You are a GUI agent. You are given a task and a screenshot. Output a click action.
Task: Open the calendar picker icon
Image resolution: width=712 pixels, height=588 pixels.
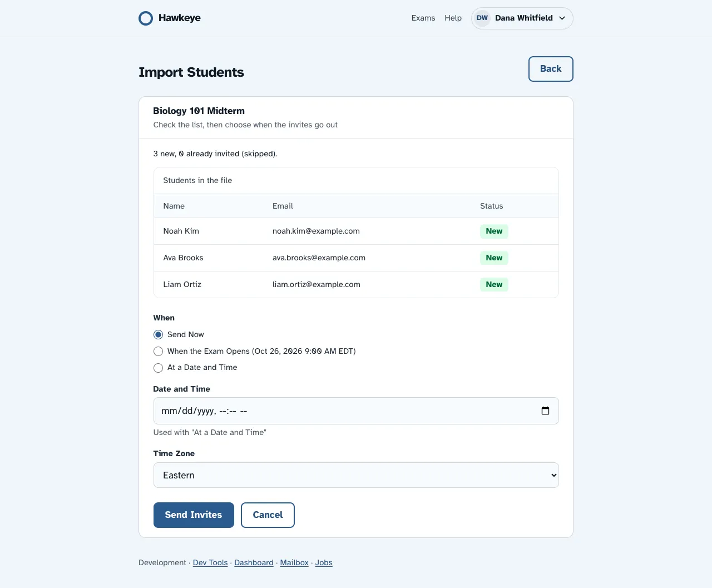pos(545,411)
